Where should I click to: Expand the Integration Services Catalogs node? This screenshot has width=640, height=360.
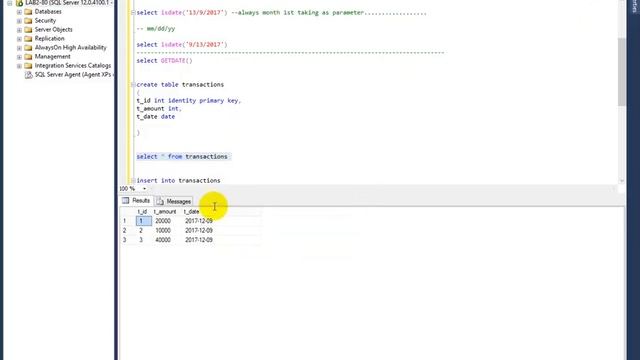pyautogui.click(x=19, y=66)
